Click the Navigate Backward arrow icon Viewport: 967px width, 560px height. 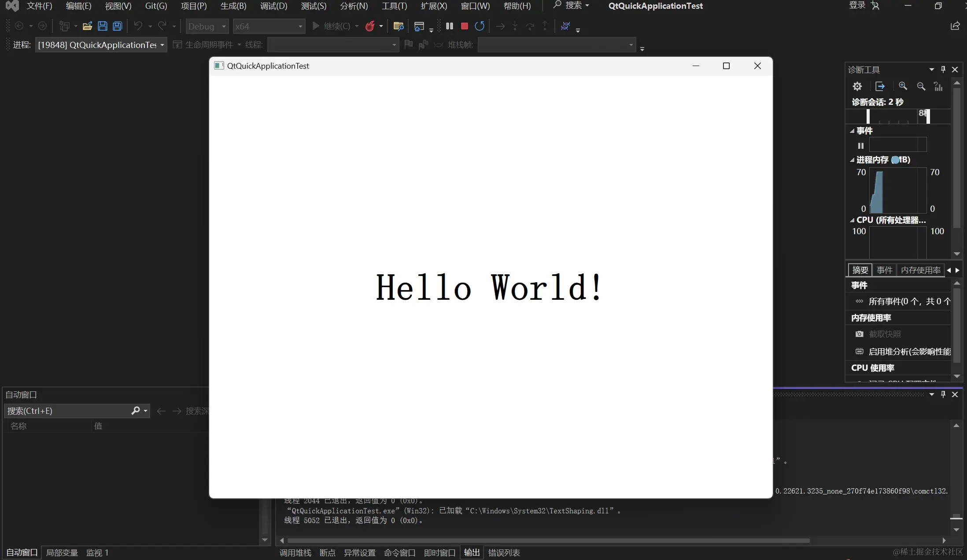coord(19,26)
